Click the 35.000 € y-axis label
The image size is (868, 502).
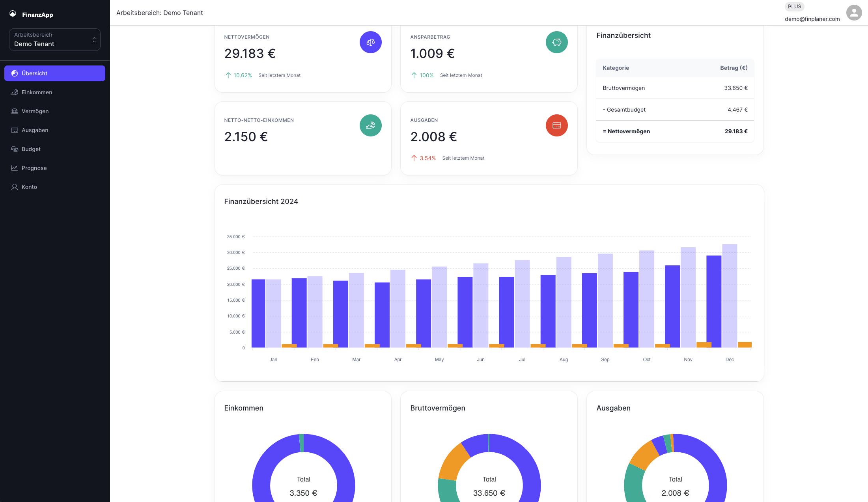(235, 237)
